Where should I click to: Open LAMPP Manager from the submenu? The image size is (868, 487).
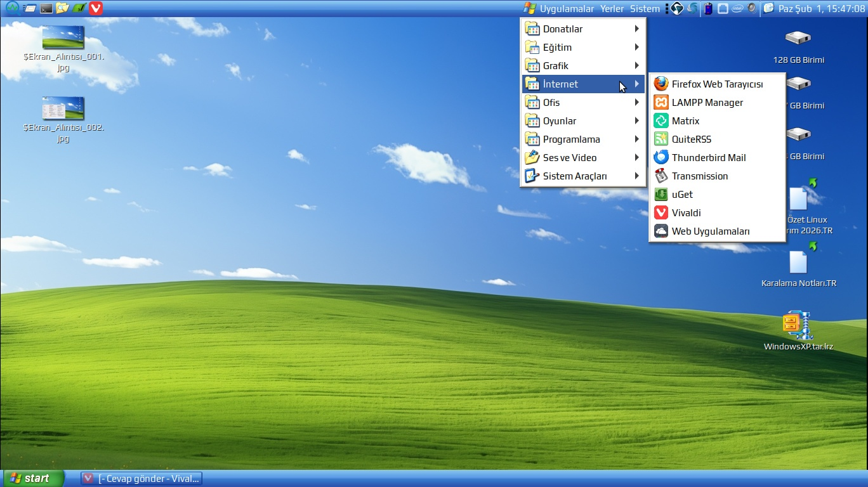coord(717,102)
